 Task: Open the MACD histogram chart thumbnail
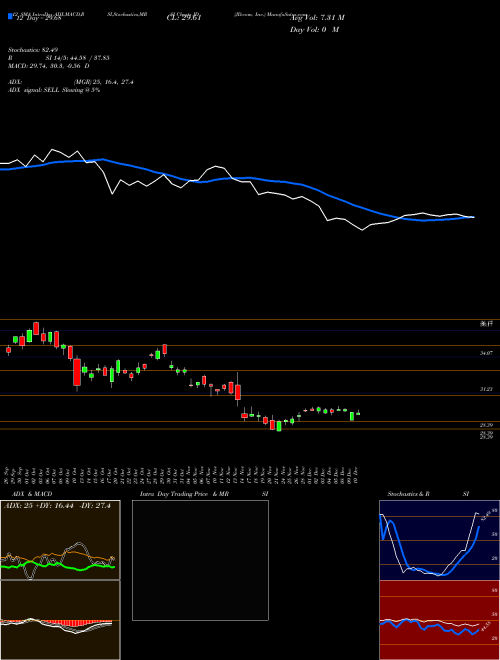[x=60, y=620]
